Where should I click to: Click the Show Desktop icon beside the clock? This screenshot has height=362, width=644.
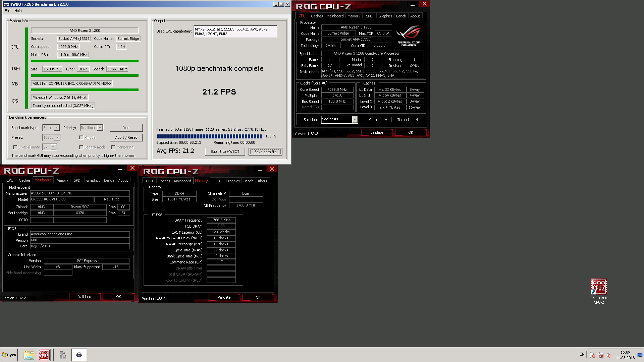point(640,355)
